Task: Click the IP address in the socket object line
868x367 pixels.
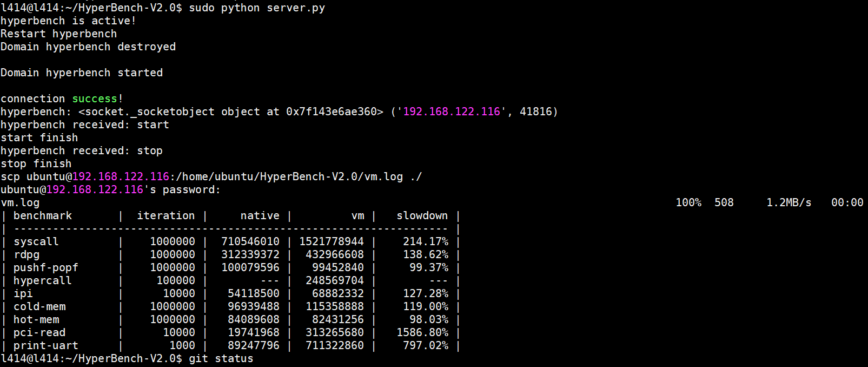Action: [452, 112]
